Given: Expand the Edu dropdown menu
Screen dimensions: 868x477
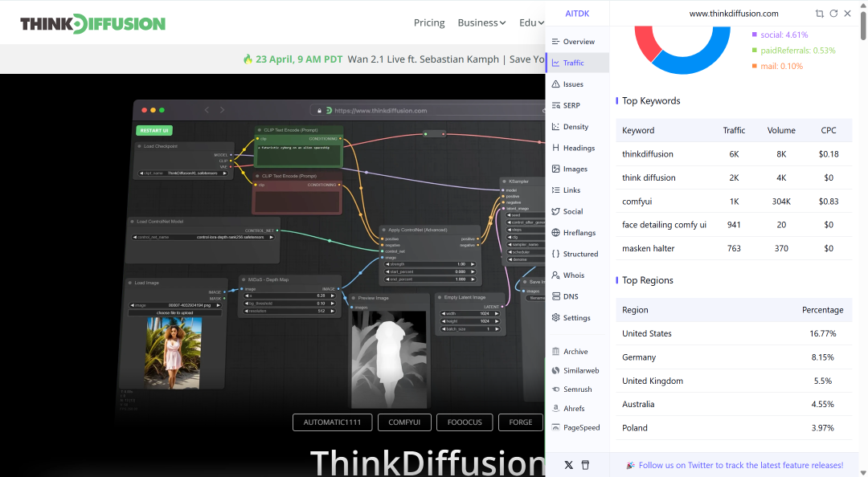Looking at the screenshot, I should (x=531, y=22).
